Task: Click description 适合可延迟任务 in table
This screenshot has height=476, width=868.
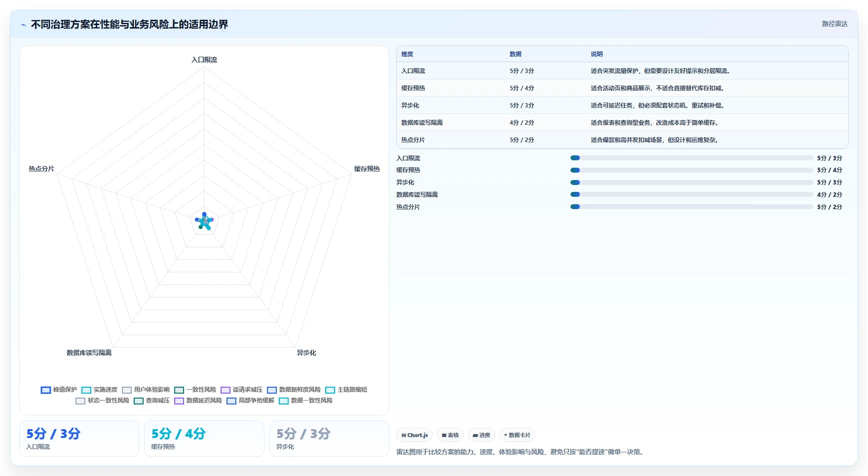Action: [657, 106]
